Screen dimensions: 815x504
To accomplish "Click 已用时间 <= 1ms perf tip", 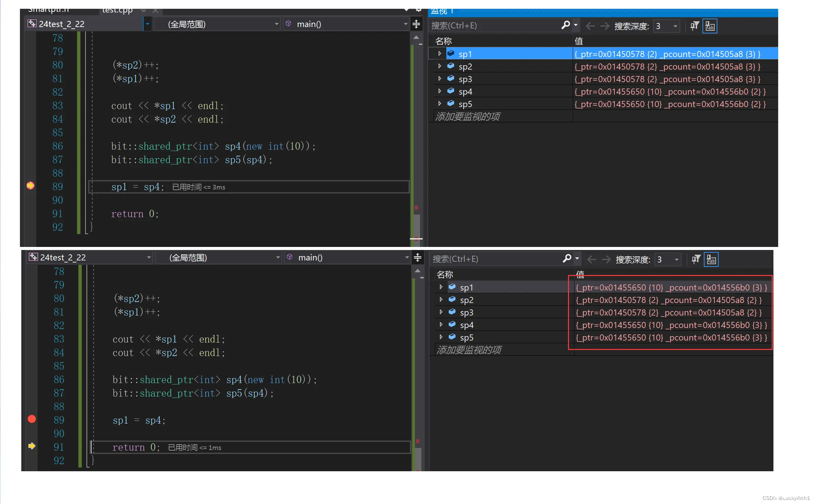I will [195, 448].
